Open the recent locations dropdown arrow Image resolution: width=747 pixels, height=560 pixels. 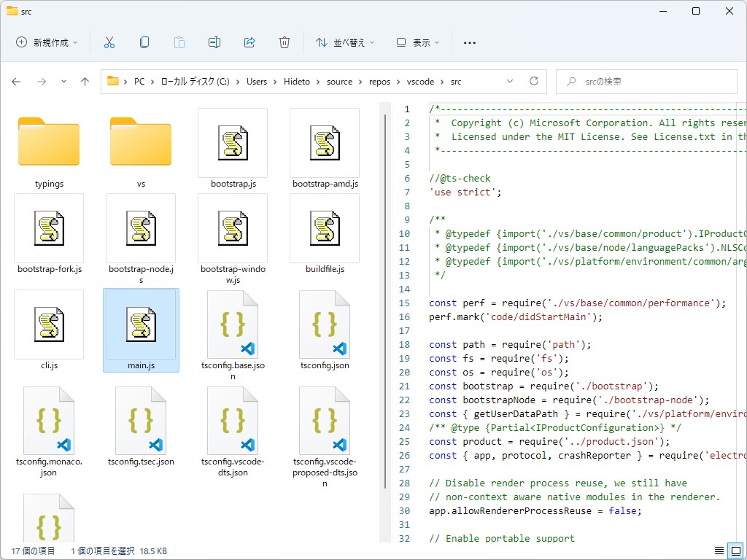pyautogui.click(x=63, y=82)
